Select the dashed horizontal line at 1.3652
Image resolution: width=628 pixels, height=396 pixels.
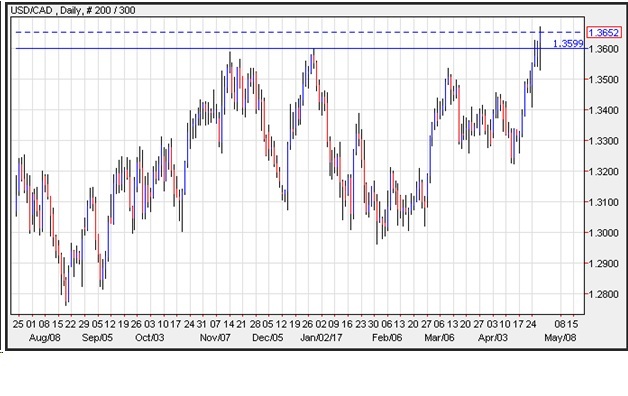tap(298, 32)
